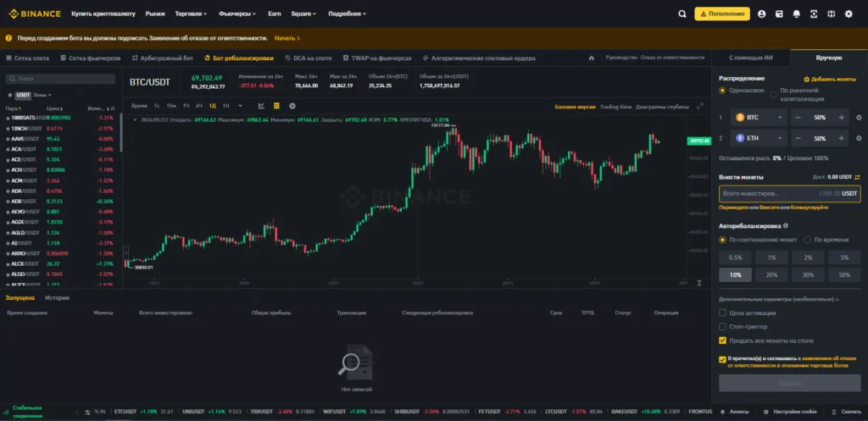Open the История tab
The image size is (868, 421).
57,298
